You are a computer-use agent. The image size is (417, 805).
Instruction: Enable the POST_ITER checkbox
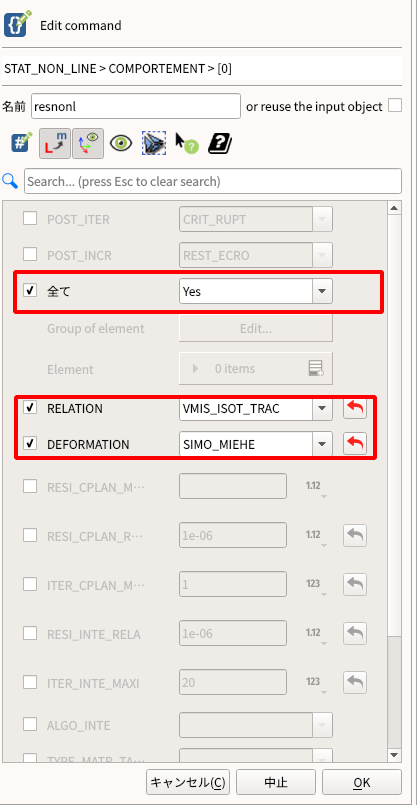(30, 219)
